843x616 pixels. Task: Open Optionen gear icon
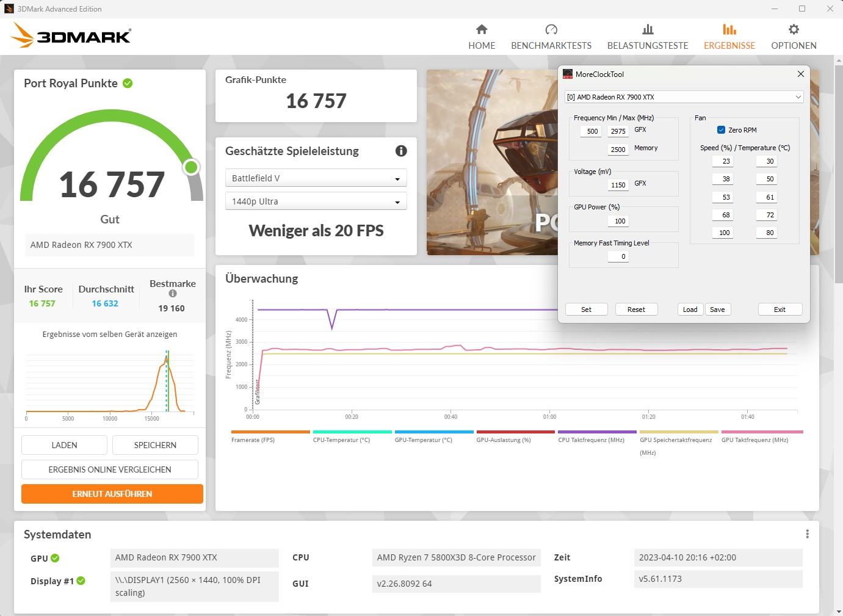pyautogui.click(x=794, y=29)
